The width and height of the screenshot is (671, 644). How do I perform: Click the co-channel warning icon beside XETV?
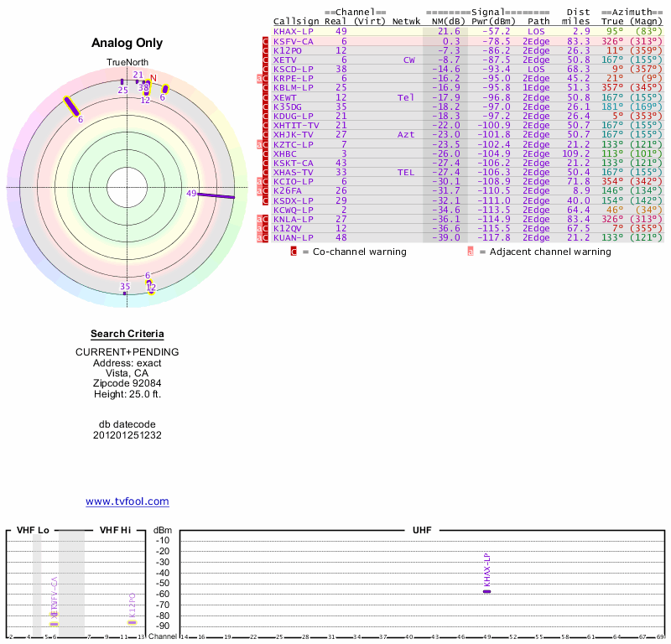tap(266, 60)
